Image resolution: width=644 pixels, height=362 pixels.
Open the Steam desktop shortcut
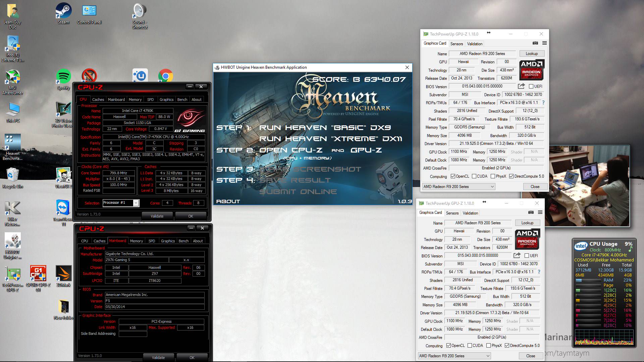(x=63, y=13)
